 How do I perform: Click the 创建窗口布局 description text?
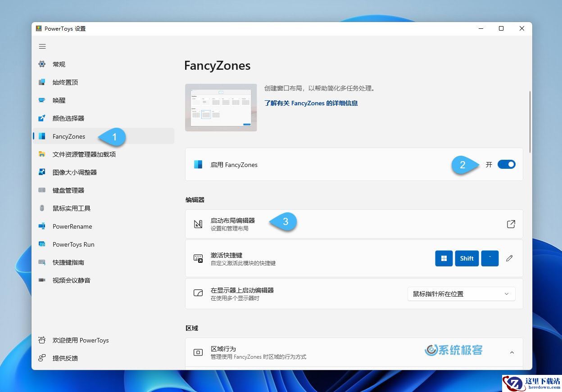320,88
